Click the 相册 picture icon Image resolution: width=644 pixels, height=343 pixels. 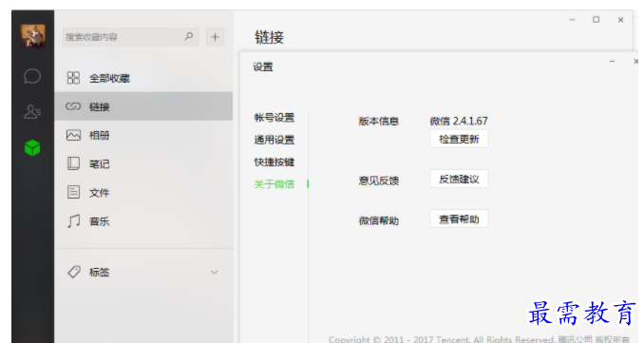click(73, 135)
